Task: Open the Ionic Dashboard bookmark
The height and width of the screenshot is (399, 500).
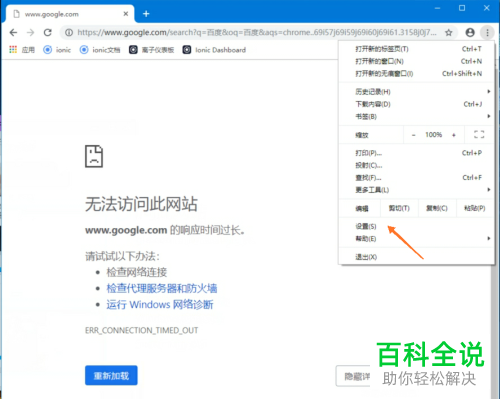Action: coord(214,50)
